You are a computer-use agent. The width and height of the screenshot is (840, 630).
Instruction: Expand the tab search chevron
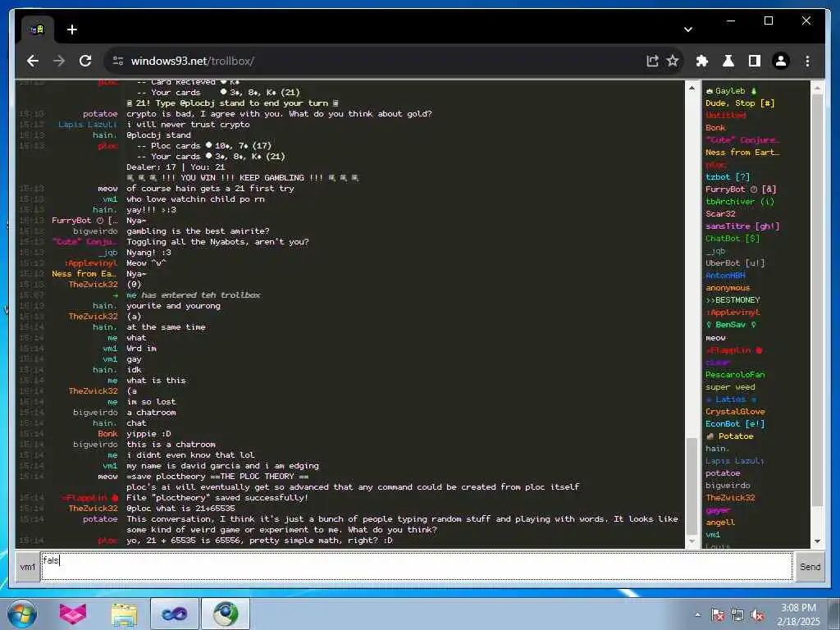688,30
